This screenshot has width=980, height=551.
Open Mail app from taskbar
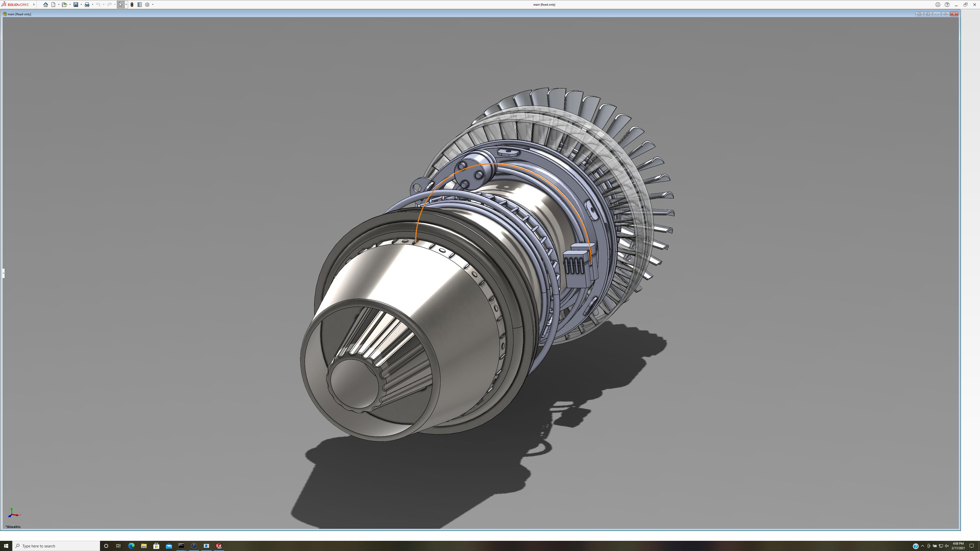point(169,546)
